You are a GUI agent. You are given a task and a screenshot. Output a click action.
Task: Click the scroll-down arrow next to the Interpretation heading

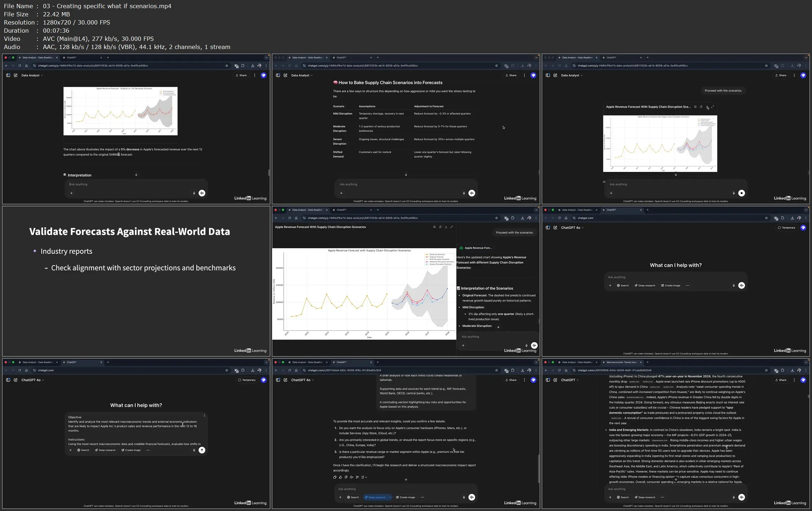(136, 175)
